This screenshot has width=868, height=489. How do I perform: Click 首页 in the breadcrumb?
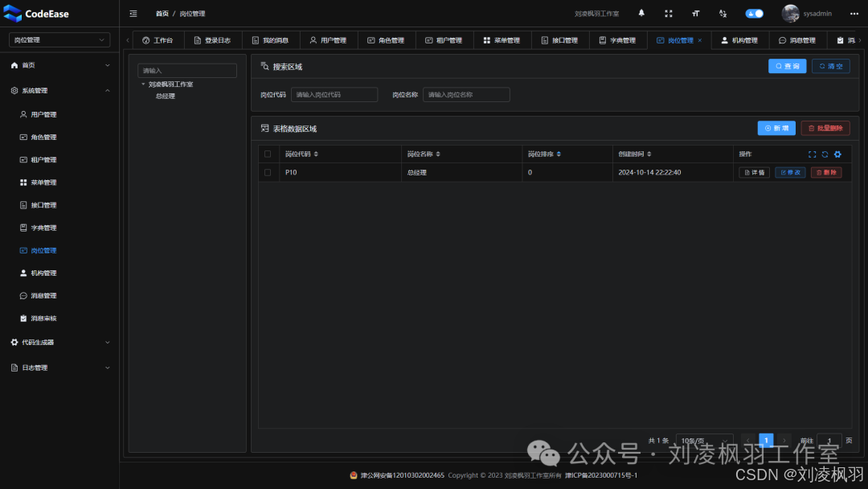162,14
